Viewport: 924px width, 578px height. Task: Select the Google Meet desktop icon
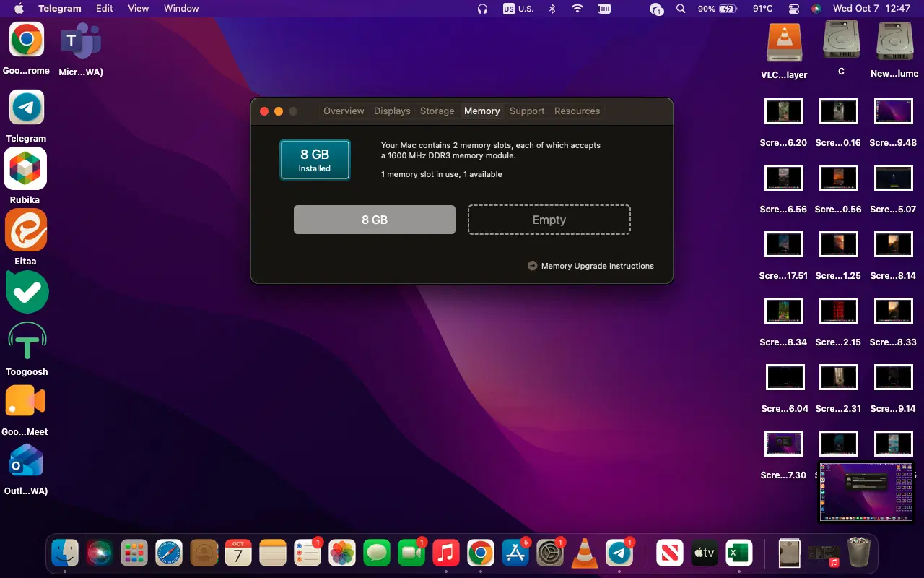point(26,401)
